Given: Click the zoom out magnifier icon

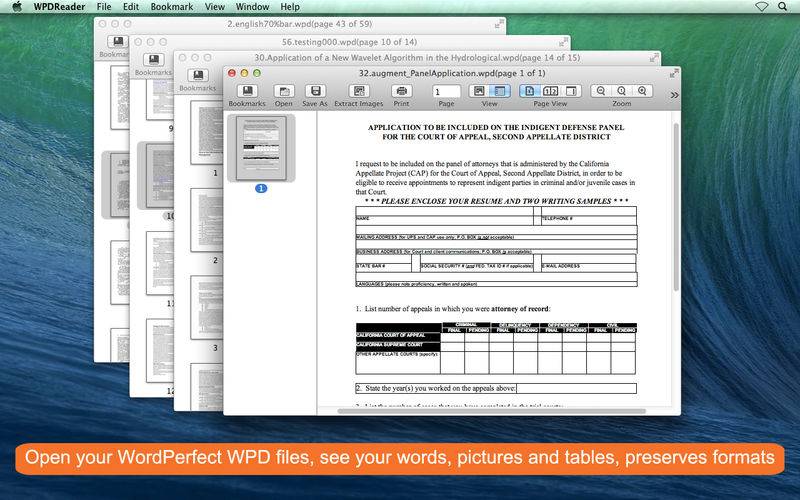Looking at the screenshot, I should pos(601,91).
